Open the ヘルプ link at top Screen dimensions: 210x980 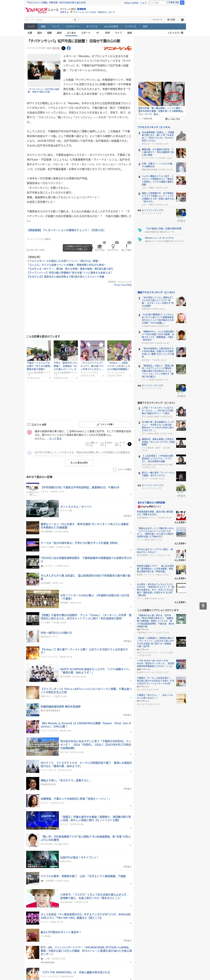(x=143, y=3)
